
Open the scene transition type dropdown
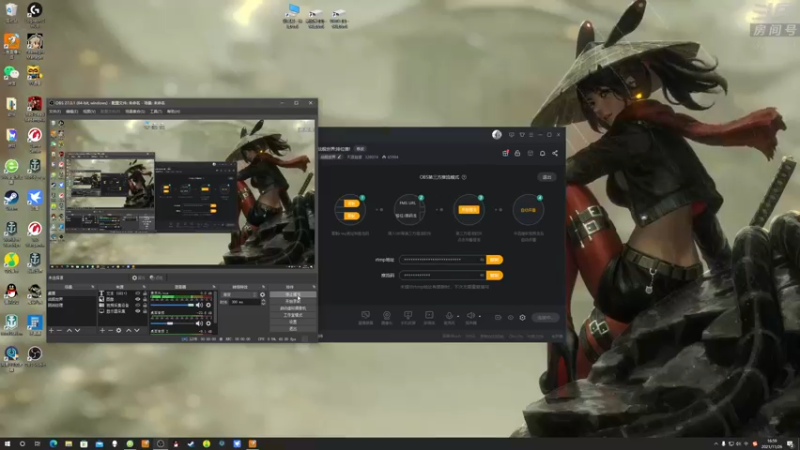(239, 295)
